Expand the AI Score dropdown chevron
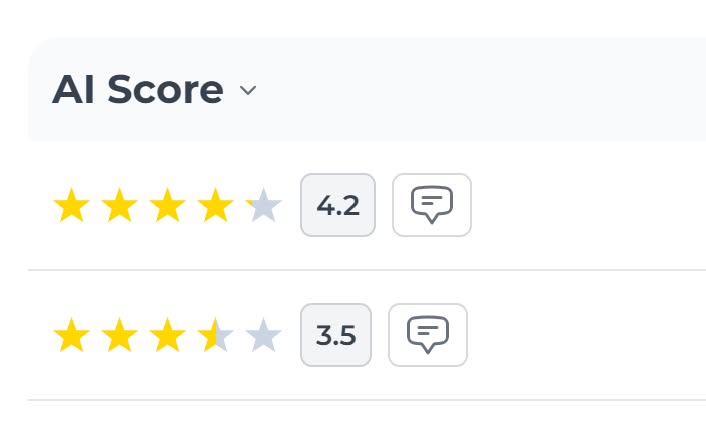 (x=248, y=91)
